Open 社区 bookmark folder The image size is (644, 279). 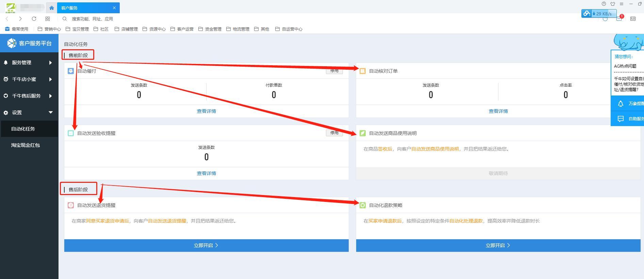click(101, 29)
